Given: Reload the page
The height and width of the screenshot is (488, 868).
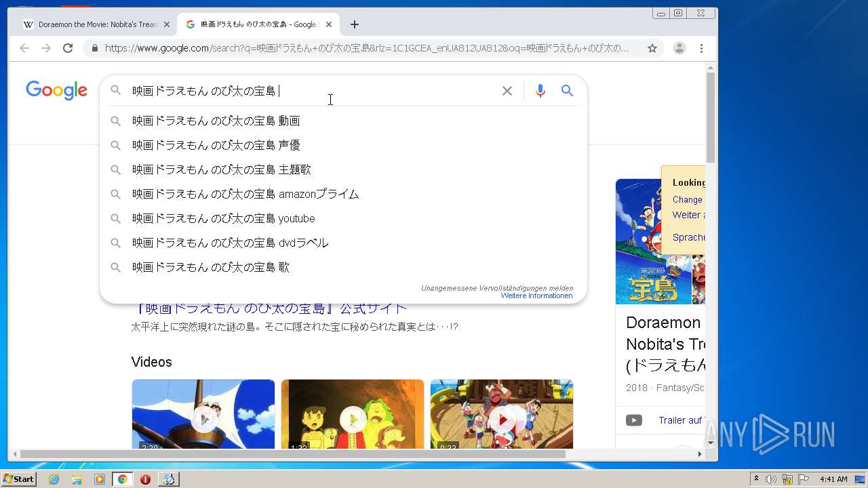Looking at the screenshot, I should [x=68, y=48].
